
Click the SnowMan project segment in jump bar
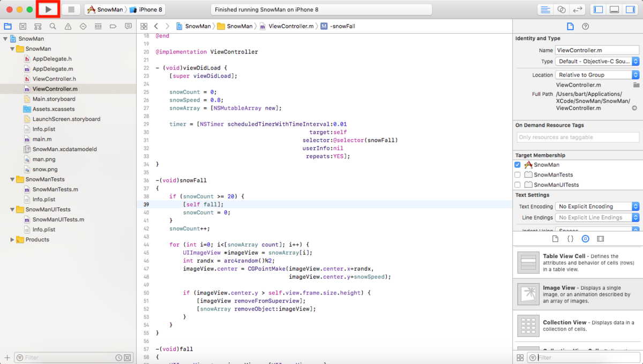coord(193,26)
